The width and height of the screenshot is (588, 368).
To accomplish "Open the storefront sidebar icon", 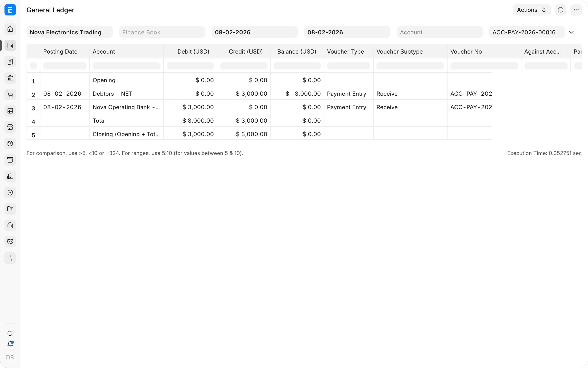I will pyautogui.click(x=10, y=127).
